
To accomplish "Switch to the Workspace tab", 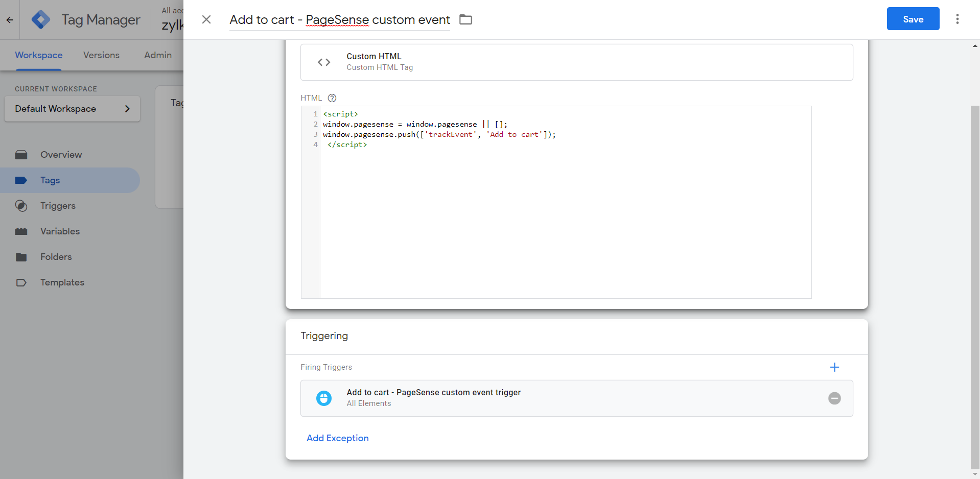I will coord(39,55).
